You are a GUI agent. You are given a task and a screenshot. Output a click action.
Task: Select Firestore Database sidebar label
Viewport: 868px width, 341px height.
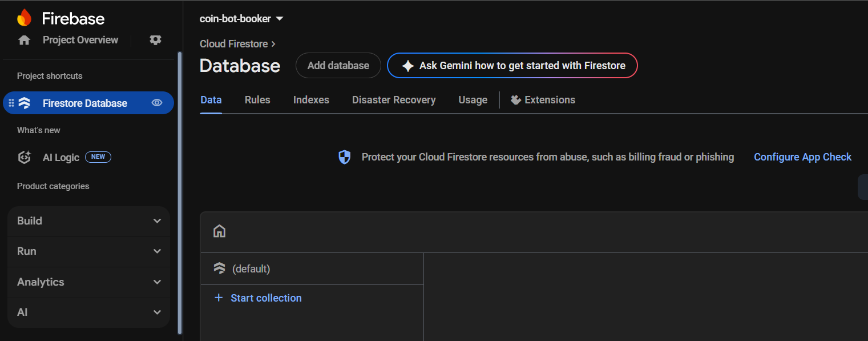tap(85, 103)
